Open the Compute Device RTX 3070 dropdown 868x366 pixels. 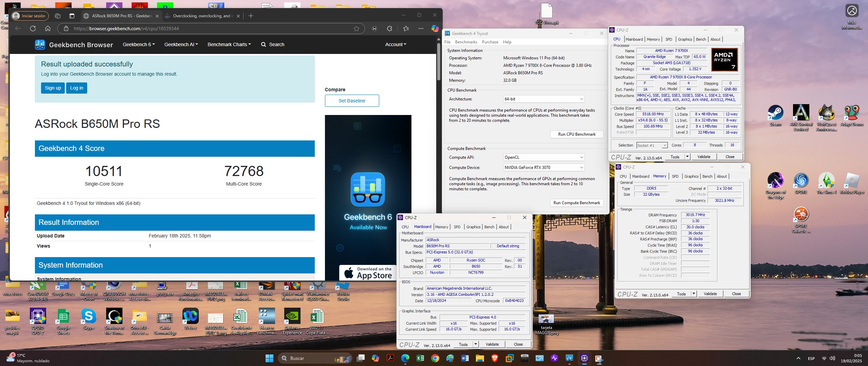click(544, 168)
